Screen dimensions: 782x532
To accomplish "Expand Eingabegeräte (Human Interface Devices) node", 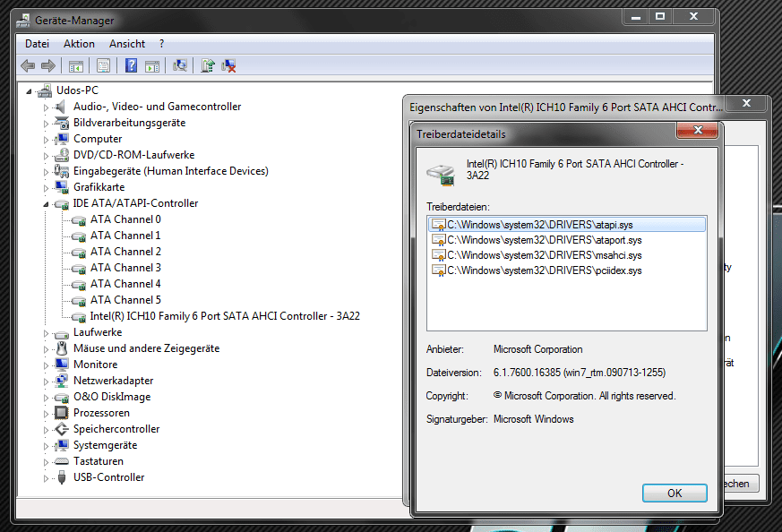I will [x=46, y=172].
